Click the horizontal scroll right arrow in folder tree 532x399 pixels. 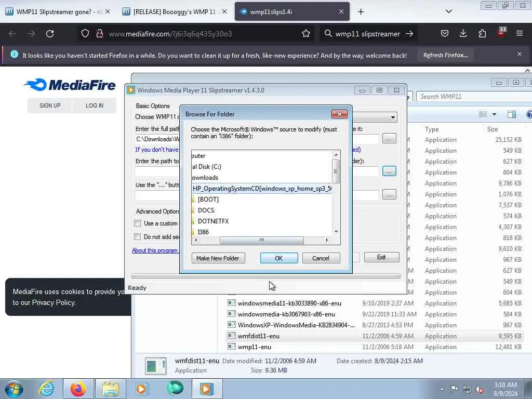tap(327, 240)
